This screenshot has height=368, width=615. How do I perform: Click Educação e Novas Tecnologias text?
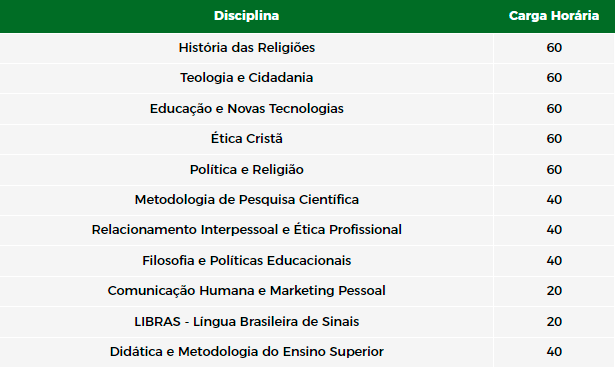[247, 108]
